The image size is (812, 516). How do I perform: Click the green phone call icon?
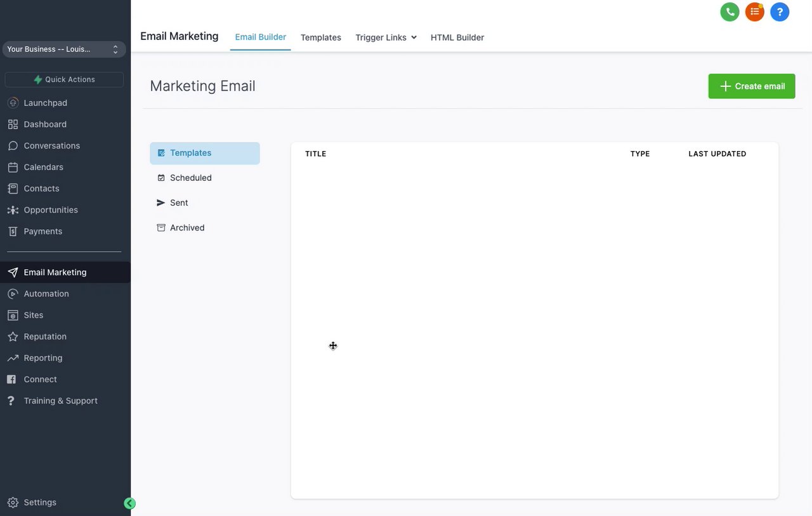(730, 12)
